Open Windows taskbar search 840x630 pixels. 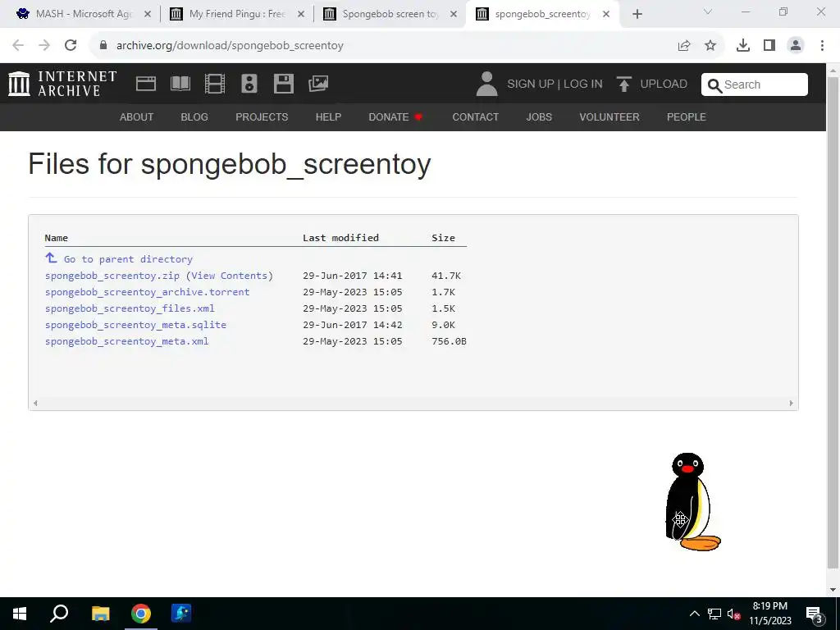[x=59, y=614]
